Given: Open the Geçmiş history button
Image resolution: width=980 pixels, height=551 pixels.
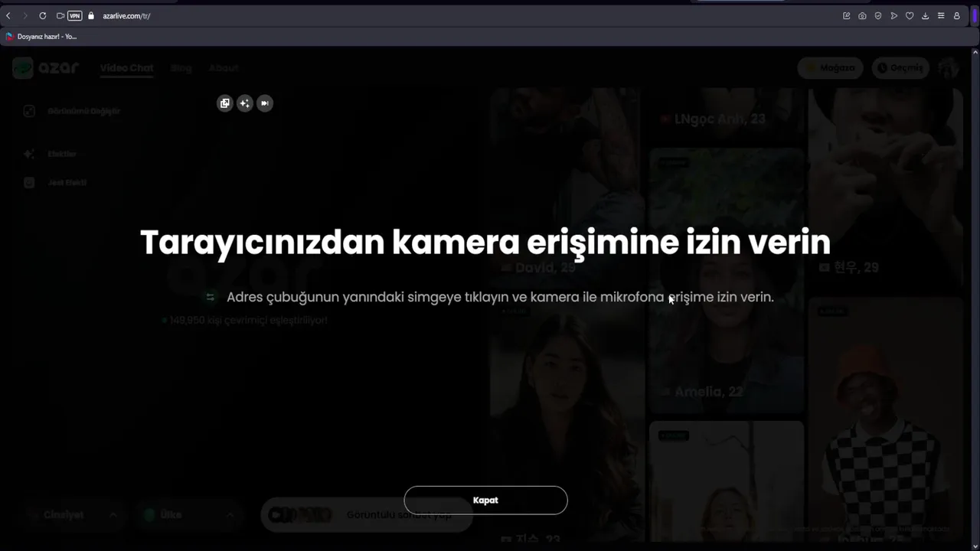Looking at the screenshot, I should click(x=900, y=67).
